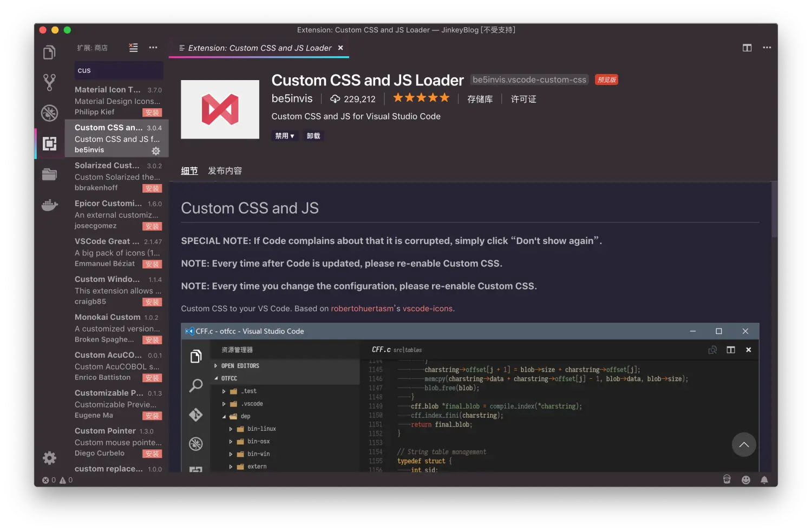This screenshot has height=532, width=812.
Task: Click the five-star rating
Action: point(421,98)
